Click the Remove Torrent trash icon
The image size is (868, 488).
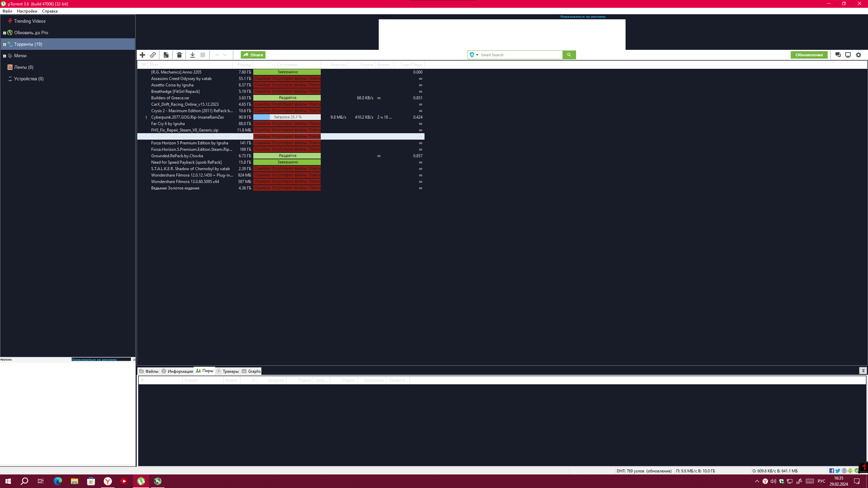point(179,55)
